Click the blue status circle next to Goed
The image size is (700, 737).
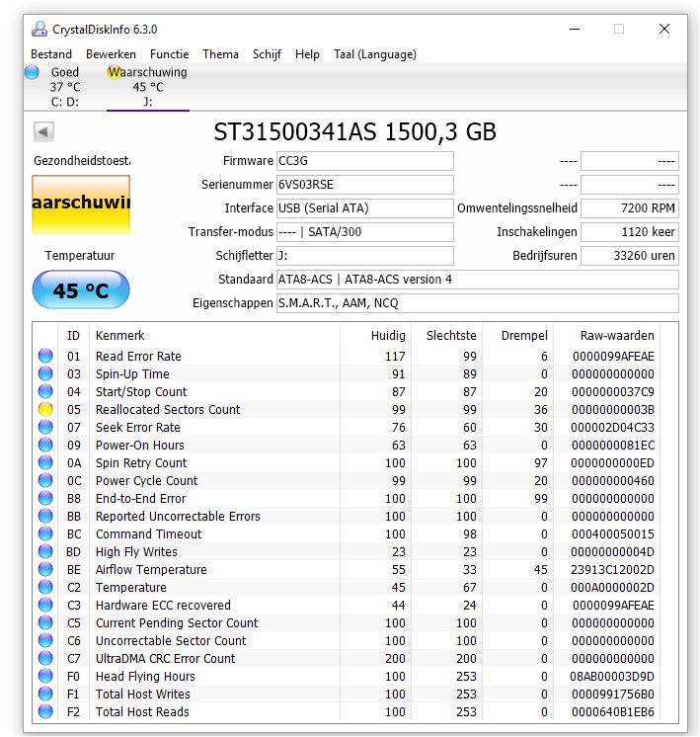32,72
